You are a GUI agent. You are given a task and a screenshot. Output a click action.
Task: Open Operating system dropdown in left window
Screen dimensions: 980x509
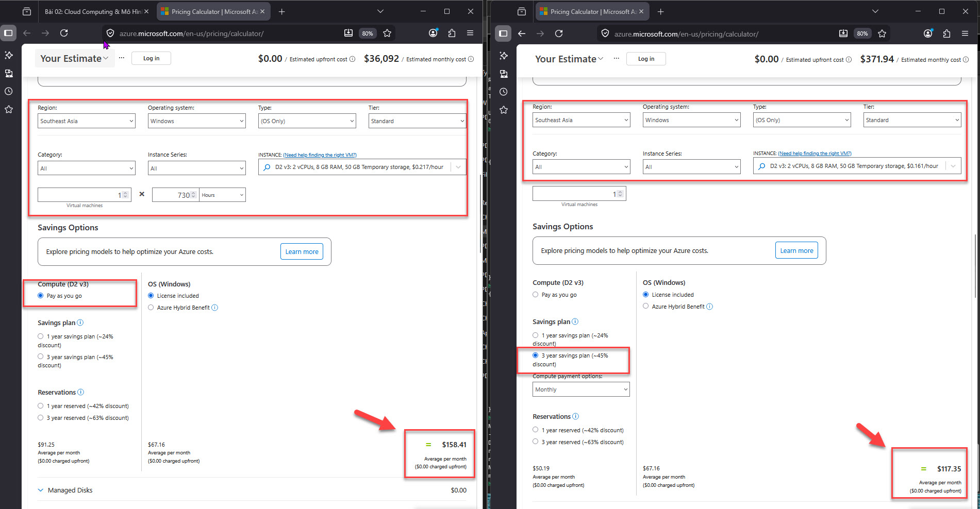click(197, 121)
